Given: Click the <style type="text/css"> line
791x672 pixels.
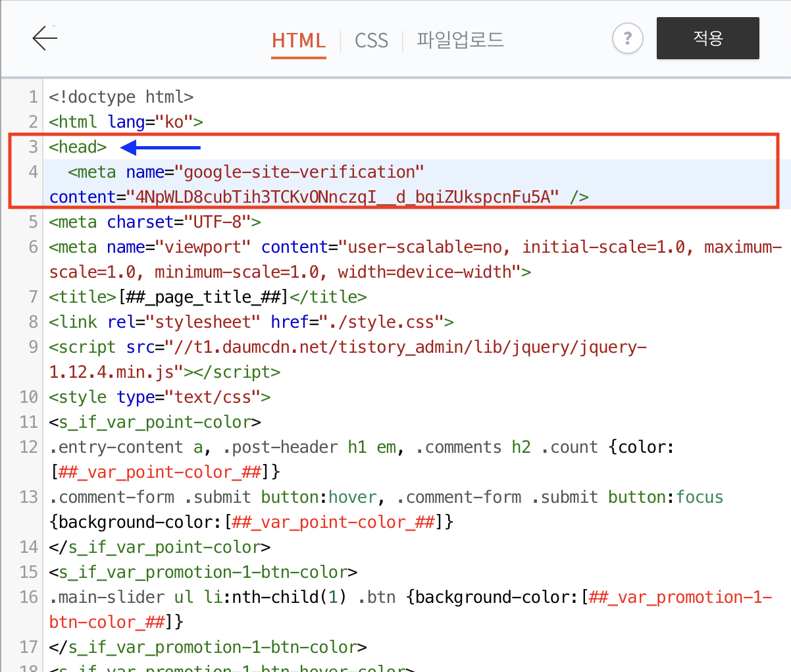Looking at the screenshot, I should tap(160, 397).
